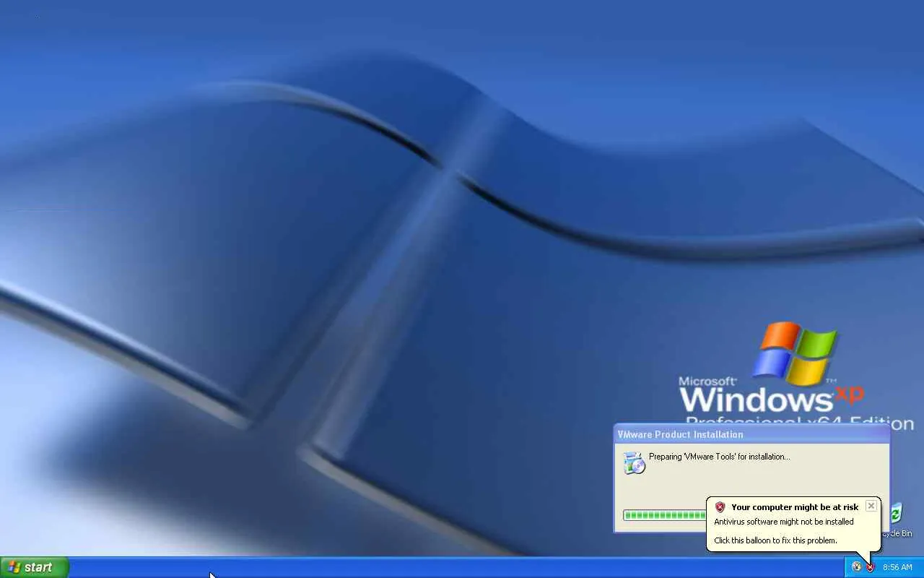Click the taskbar clock showing 8:56 AM
Image resolution: width=924 pixels, height=578 pixels.
click(897, 567)
